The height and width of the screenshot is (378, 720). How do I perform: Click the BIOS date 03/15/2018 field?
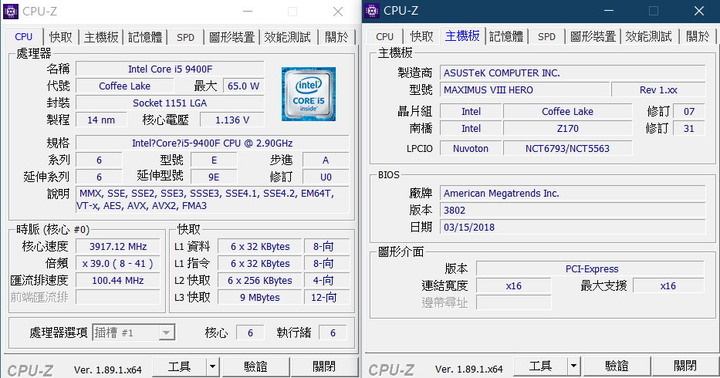tap(573, 227)
